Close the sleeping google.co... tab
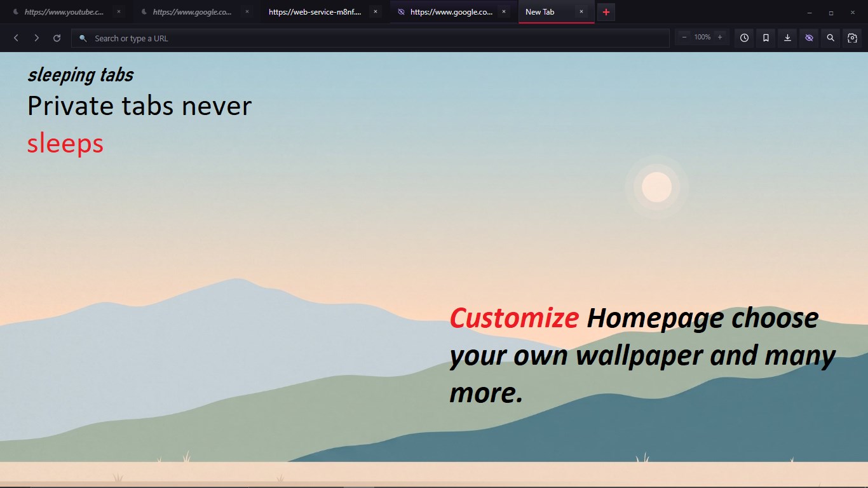This screenshot has width=868, height=488. [x=247, y=12]
